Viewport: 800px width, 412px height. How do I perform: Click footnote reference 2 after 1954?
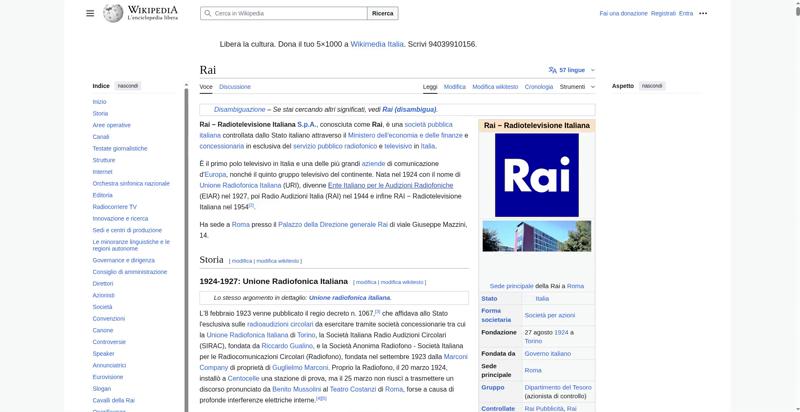tap(251, 205)
